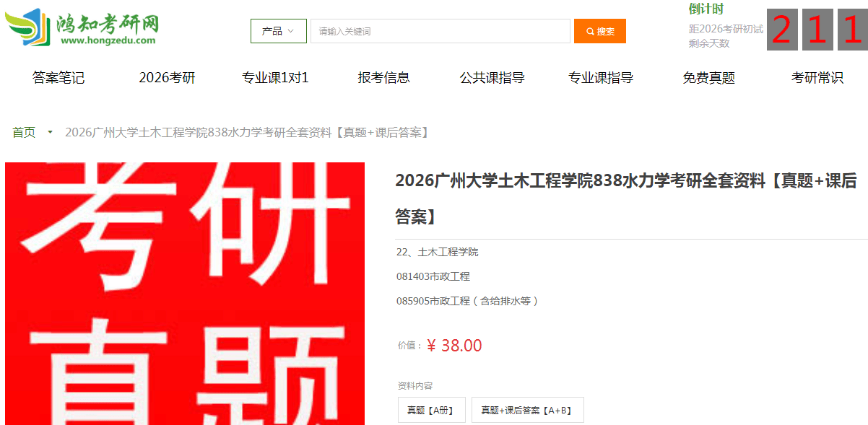Image resolution: width=868 pixels, height=425 pixels.
Task: Select the 报考信息 navigation item
Action: pos(384,78)
